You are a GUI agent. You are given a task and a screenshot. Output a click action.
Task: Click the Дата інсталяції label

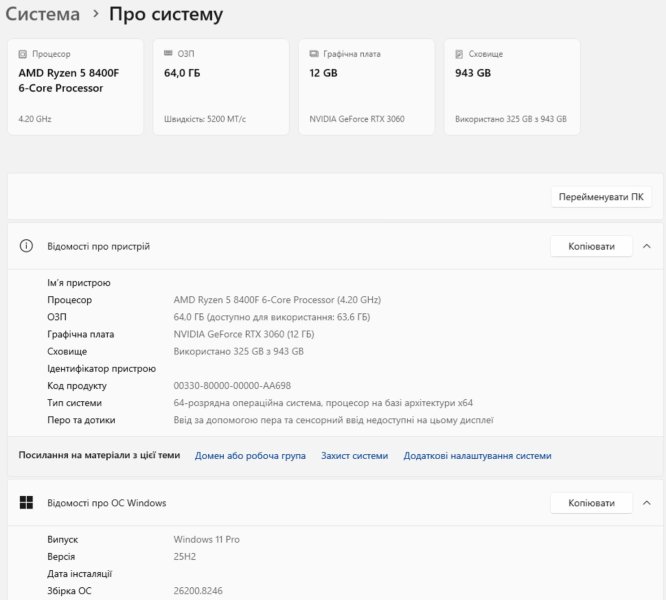79,574
